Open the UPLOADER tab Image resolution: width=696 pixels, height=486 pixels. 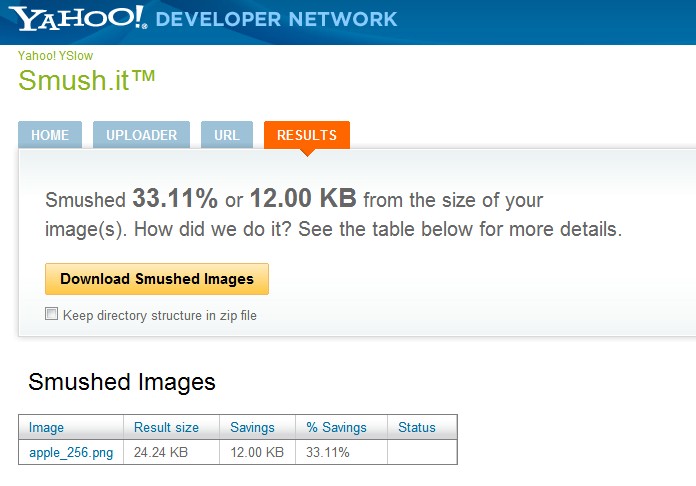(x=142, y=135)
